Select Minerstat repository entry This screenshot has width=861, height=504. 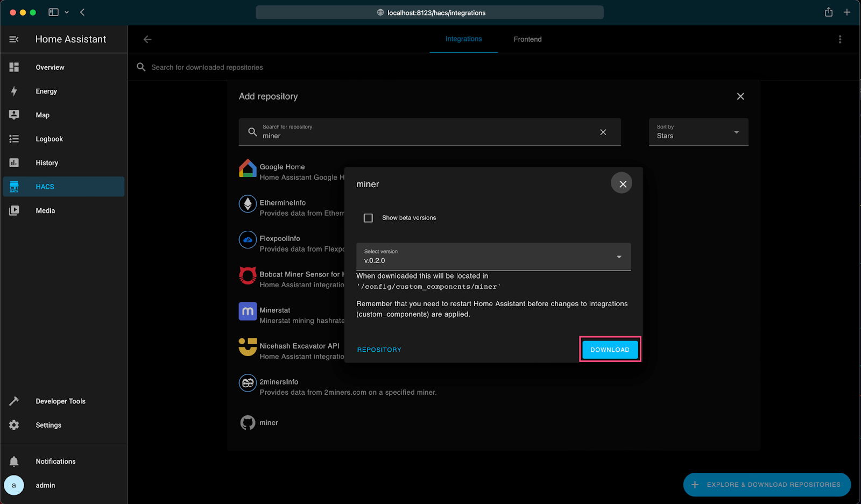point(292,315)
